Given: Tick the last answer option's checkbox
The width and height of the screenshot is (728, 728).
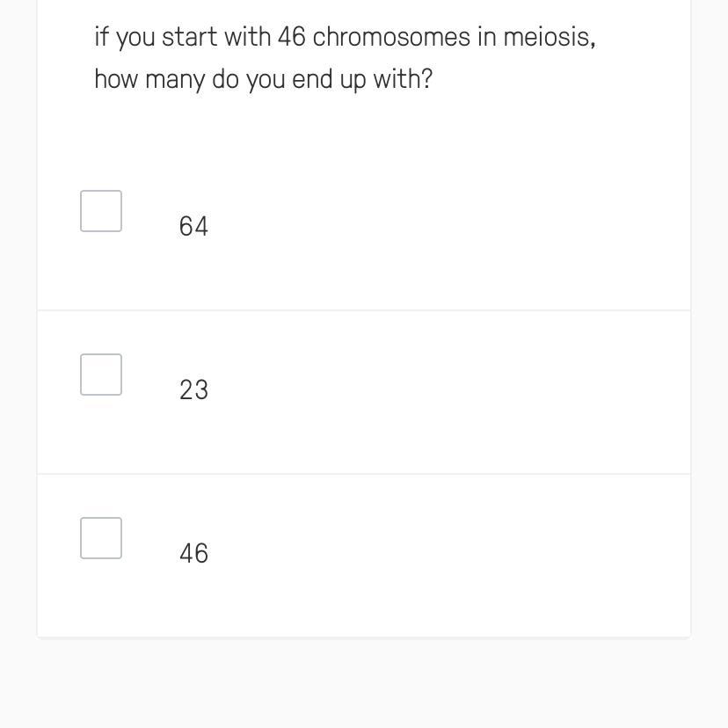Looking at the screenshot, I should click(x=101, y=538).
